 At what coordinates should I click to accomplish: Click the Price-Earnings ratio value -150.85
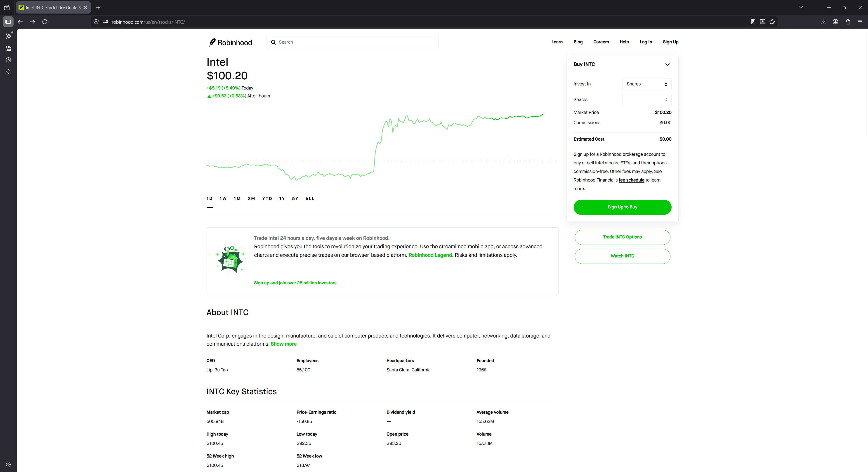coord(304,421)
